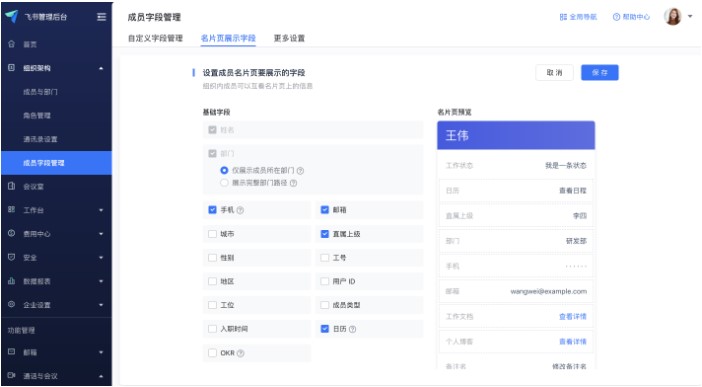The image size is (702, 387).
Task: Check the 工号 checkbox
Action: (325, 258)
